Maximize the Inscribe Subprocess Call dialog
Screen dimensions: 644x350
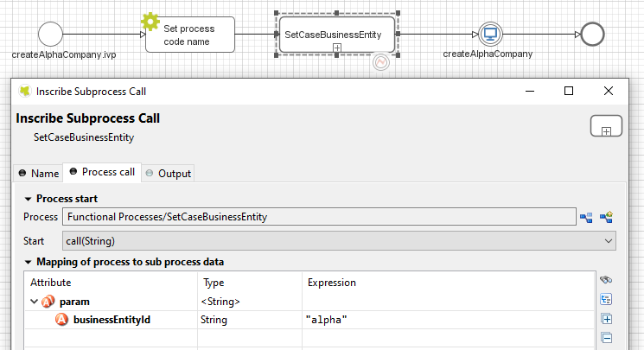pos(569,91)
